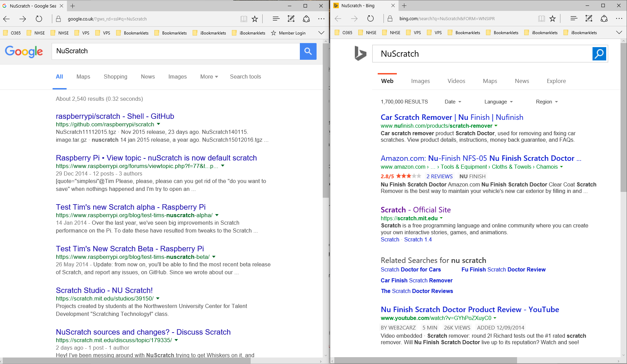Refresh the Google page in left browser
Image resolution: width=627 pixels, height=364 pixels.
point(39,19)
